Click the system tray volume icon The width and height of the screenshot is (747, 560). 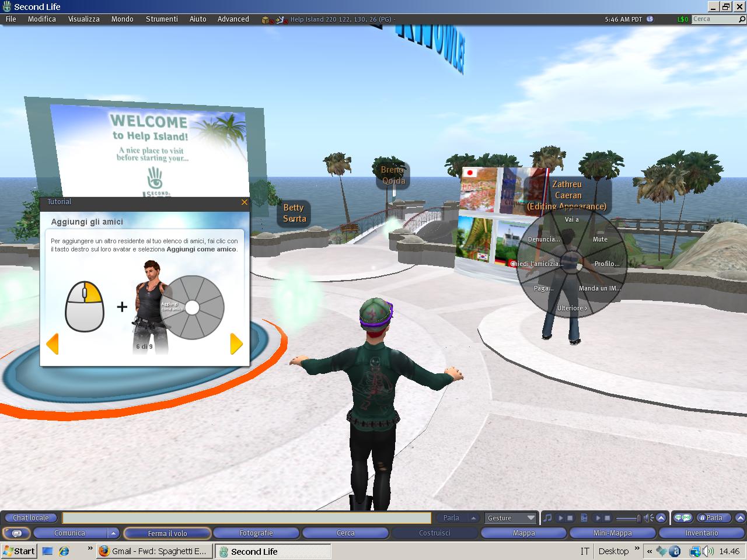708,551
